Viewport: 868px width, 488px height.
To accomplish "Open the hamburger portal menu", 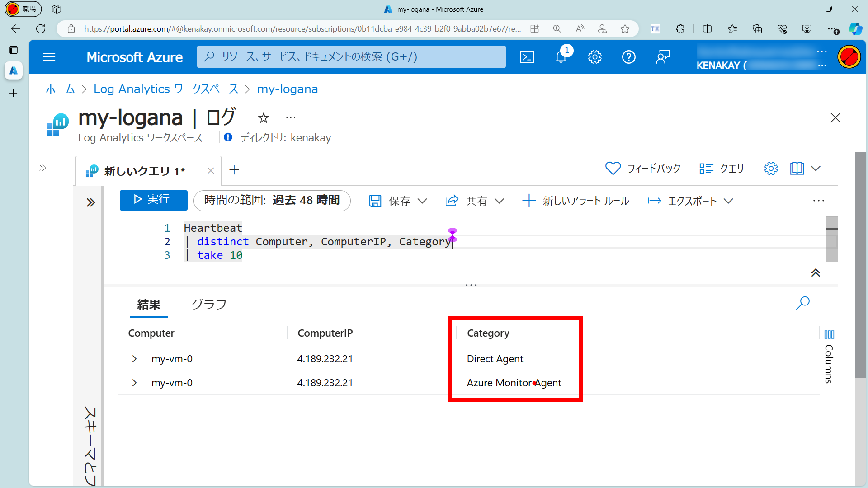I will (x=49, y=57).
